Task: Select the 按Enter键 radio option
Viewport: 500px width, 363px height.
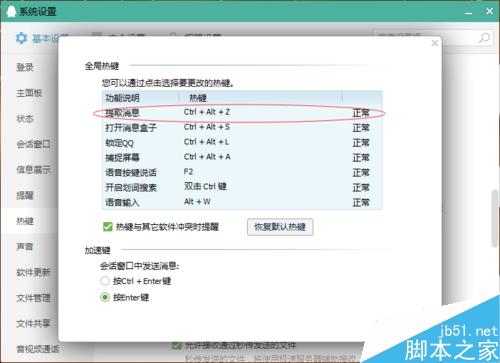Action: click(x=105, y=297)
